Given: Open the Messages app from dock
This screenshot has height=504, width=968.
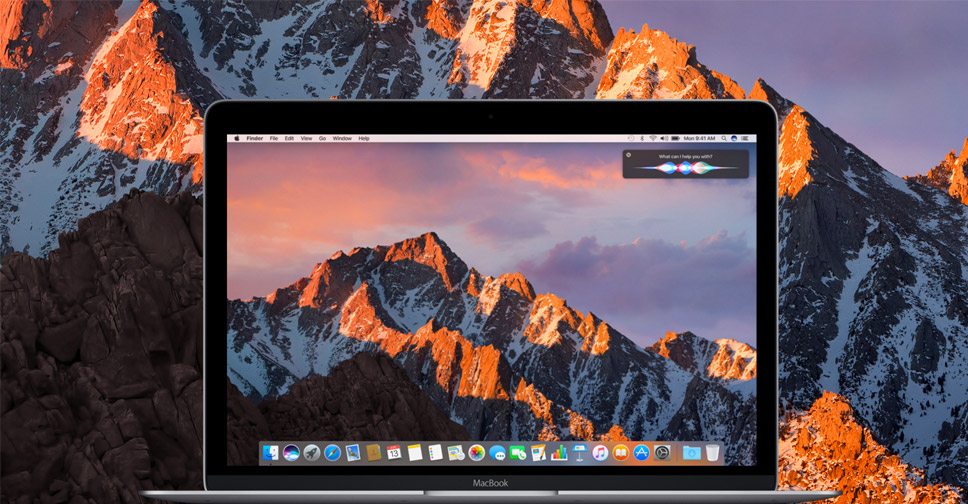Looking at the screenshot, I should point(497,453).
